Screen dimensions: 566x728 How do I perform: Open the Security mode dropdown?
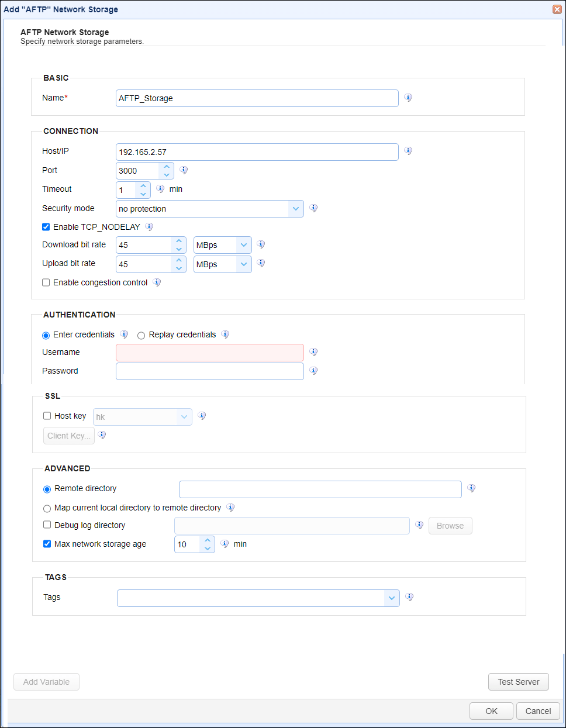[x=296, y=208]
